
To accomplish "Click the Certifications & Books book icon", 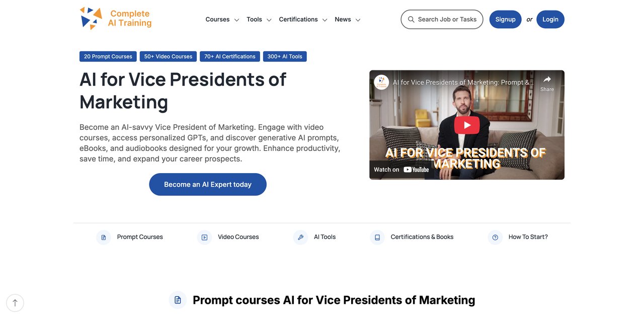I will pyautogui.click(x=377, y=237).
